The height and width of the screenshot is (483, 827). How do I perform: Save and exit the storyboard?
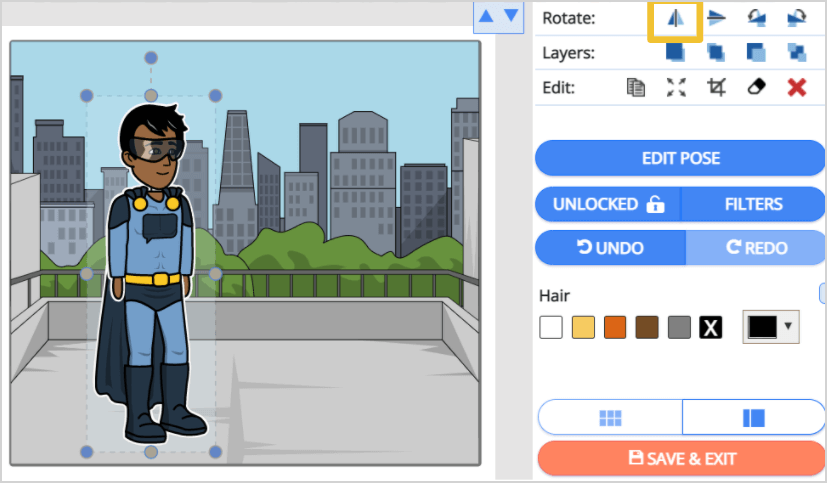pyautogui.click(x=681, y=459)
